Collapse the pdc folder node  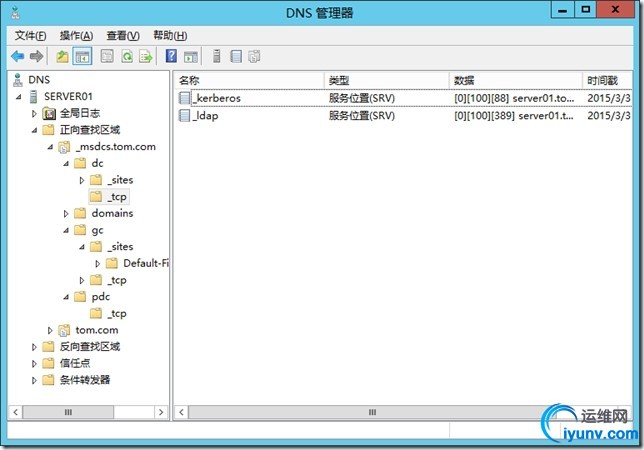pos(66,297)
